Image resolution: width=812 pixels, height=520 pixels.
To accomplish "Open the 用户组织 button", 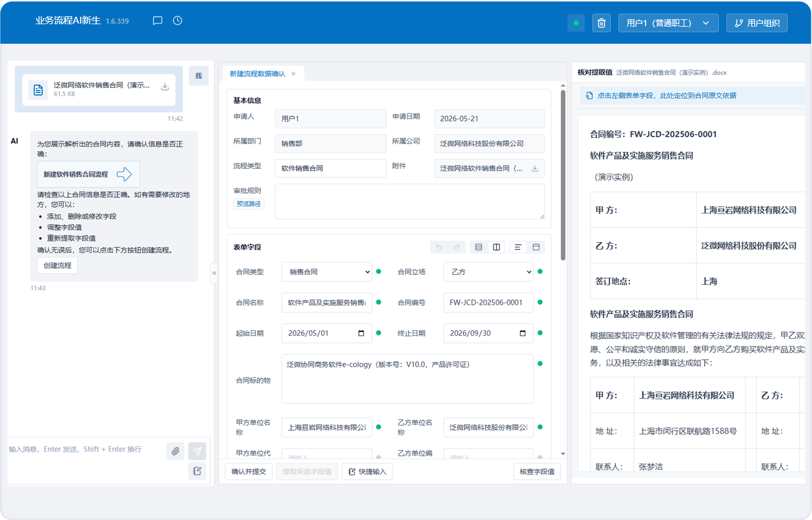I will point(757,23).
